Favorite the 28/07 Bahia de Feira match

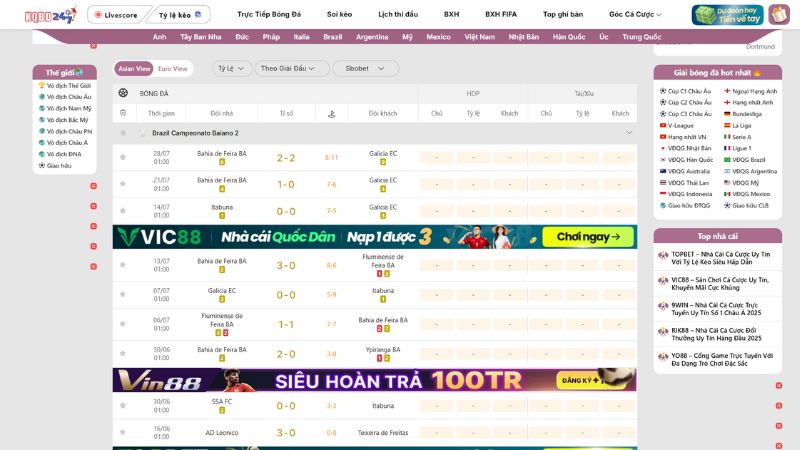coord(123,157)
